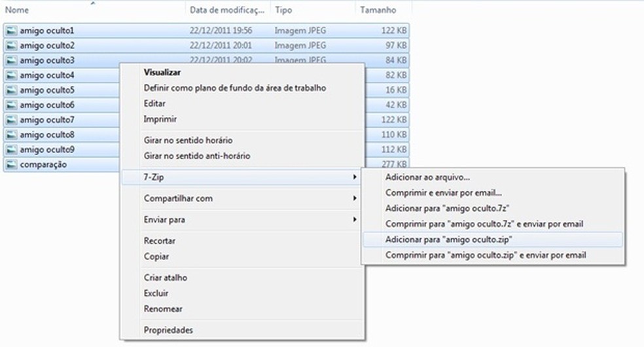The width and height of the screenshot is (644, 347).
Task: Click the JPEG icon of amigo oculto9
Action: 12,149
